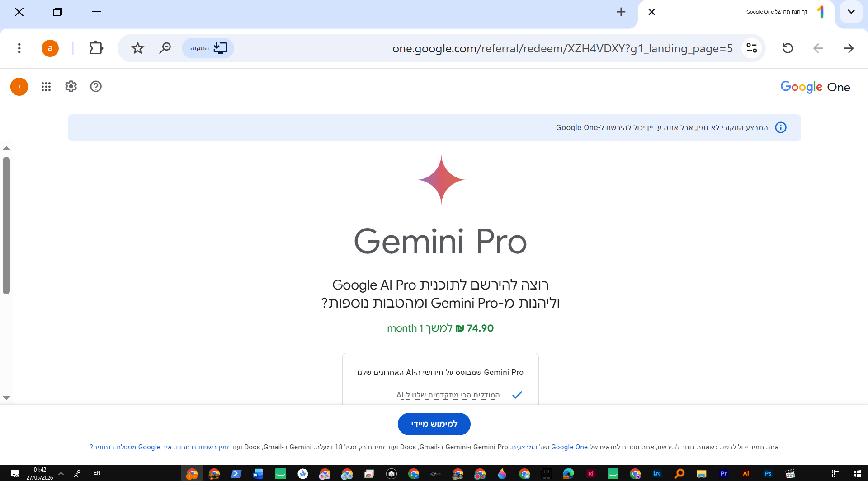This screenshot has width=868, height=481.
Task: Click the Gemini Pro heading
Action: coord(440,242)
